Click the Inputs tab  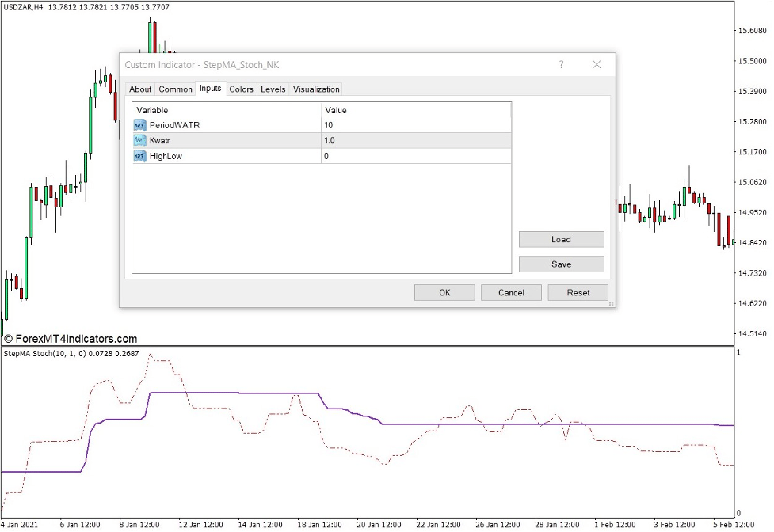tap(210, 89)
